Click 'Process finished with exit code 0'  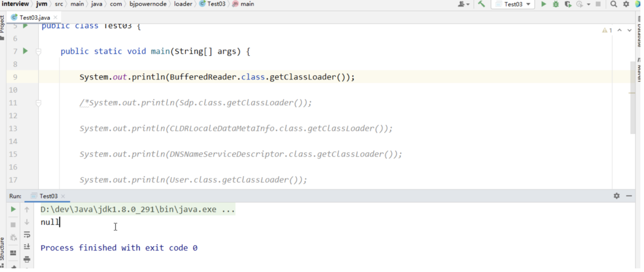pyautogui.click(x=119, y=248)
